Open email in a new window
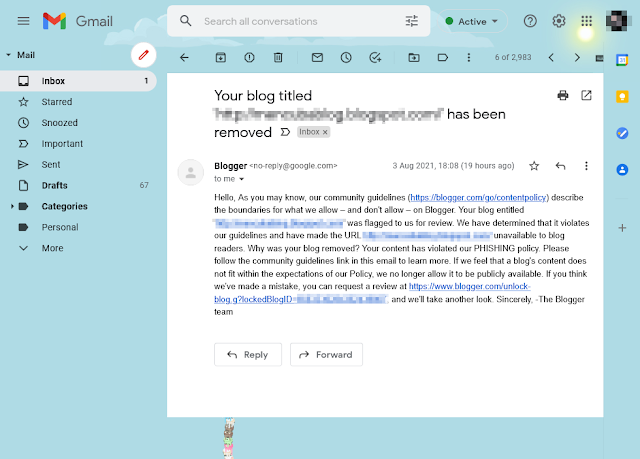 [586, 95]
